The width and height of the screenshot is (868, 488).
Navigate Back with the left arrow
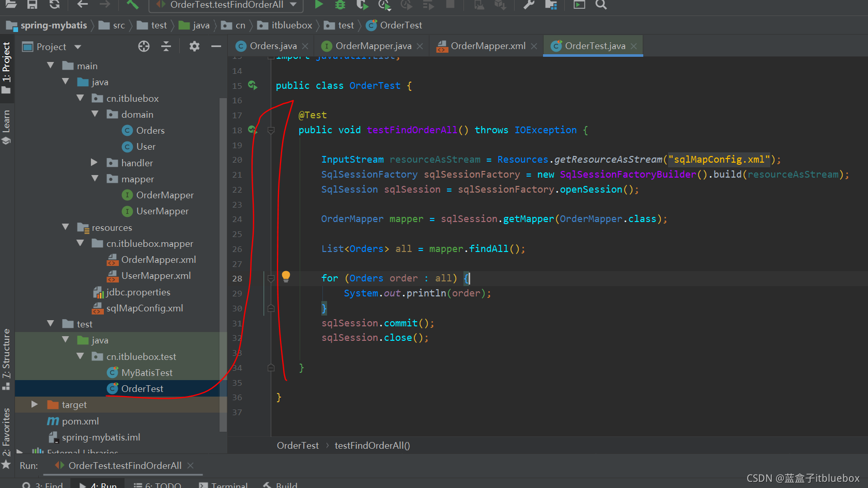82,5
